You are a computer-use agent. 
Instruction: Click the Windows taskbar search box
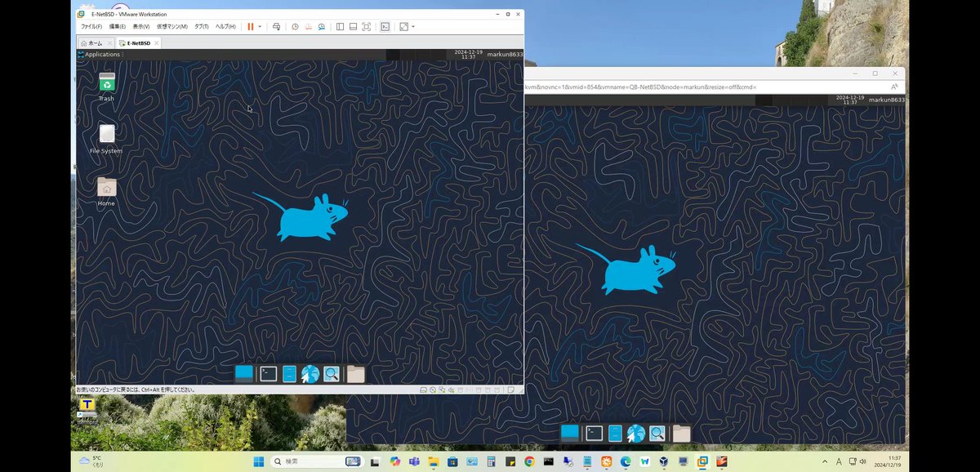(317, 461)
